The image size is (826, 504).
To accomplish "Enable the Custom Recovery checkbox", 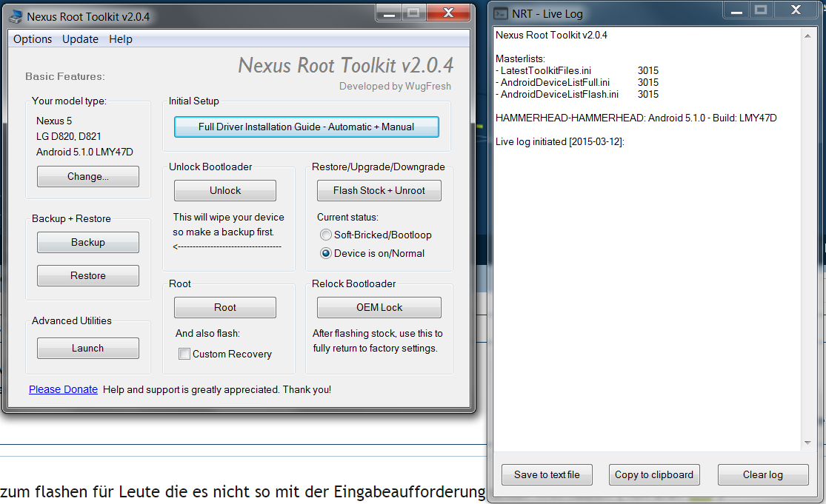I will point(184,355).
